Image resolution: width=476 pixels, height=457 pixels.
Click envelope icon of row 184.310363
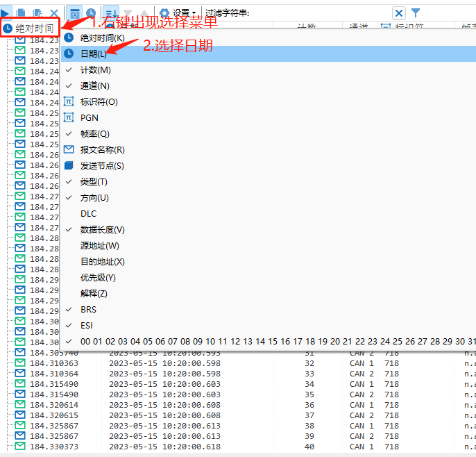20,363
